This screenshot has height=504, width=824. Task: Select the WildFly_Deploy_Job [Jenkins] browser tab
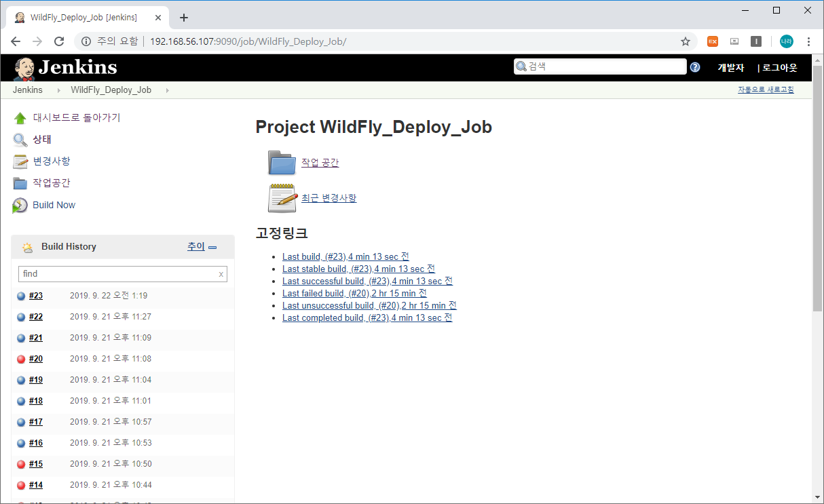86,18
